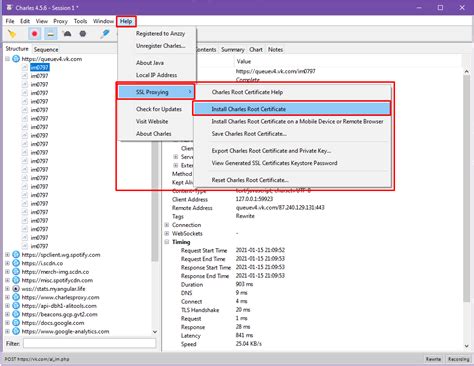This screenshot has height=366, width=474.
Task: Choose Save Charles Root Certificate option
Action: pyautogui.click(x=249, y=134)
